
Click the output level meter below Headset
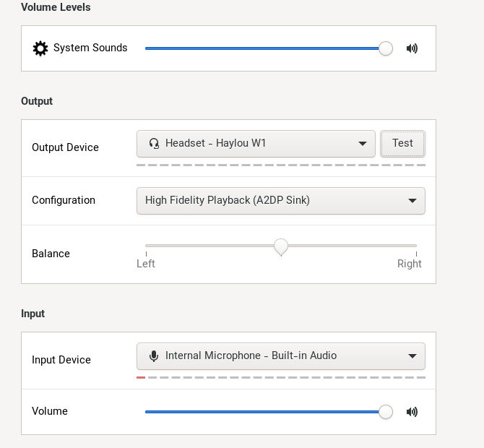(280, 165)
